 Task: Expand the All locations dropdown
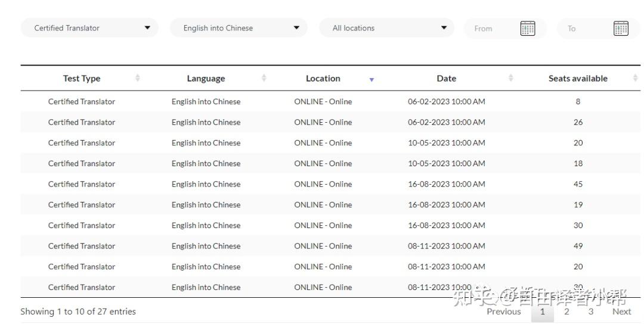coord(386,28)
